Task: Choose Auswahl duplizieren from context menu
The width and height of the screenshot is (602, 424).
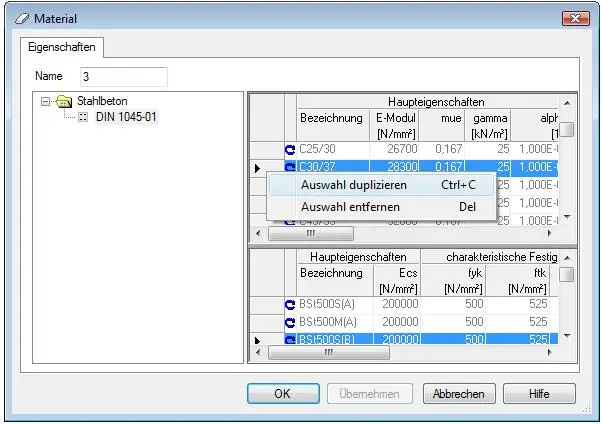Action: pyautogui.click(x=380, y=185)
